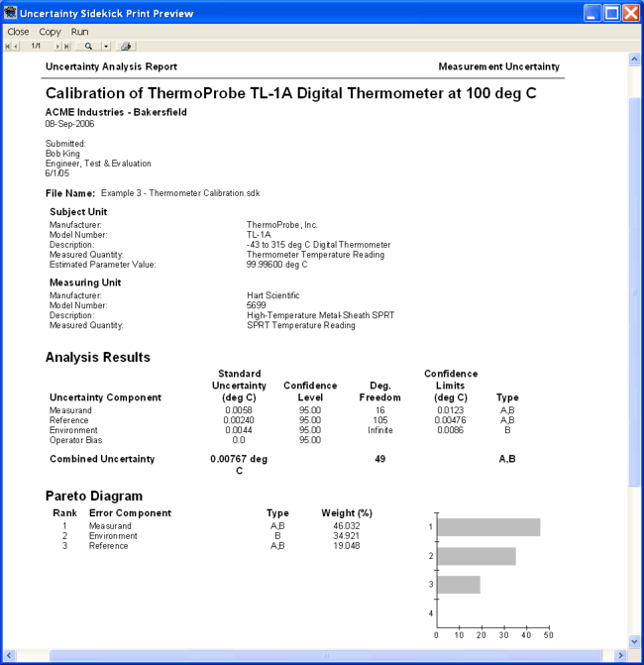644x665 pixels.
Task: Click the 'Hart Scientific' manufacturer value
Action: (273, 295)
